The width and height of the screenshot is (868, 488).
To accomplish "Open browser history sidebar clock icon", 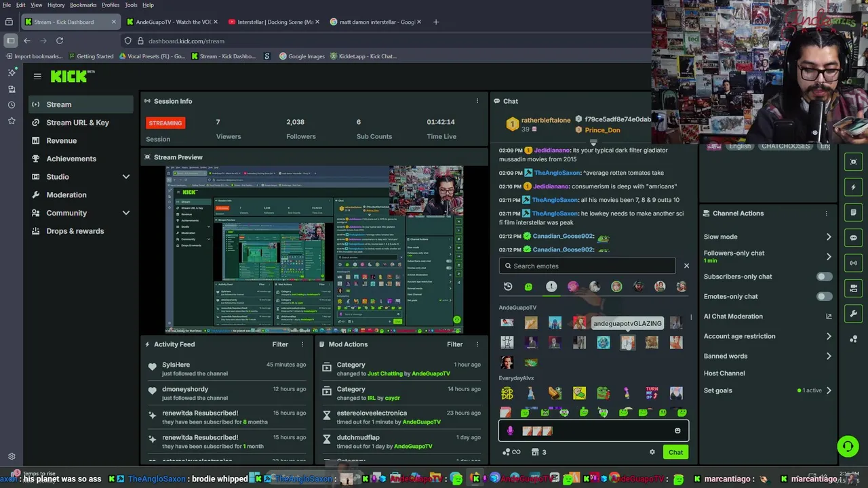I will (x=12, y=105).
